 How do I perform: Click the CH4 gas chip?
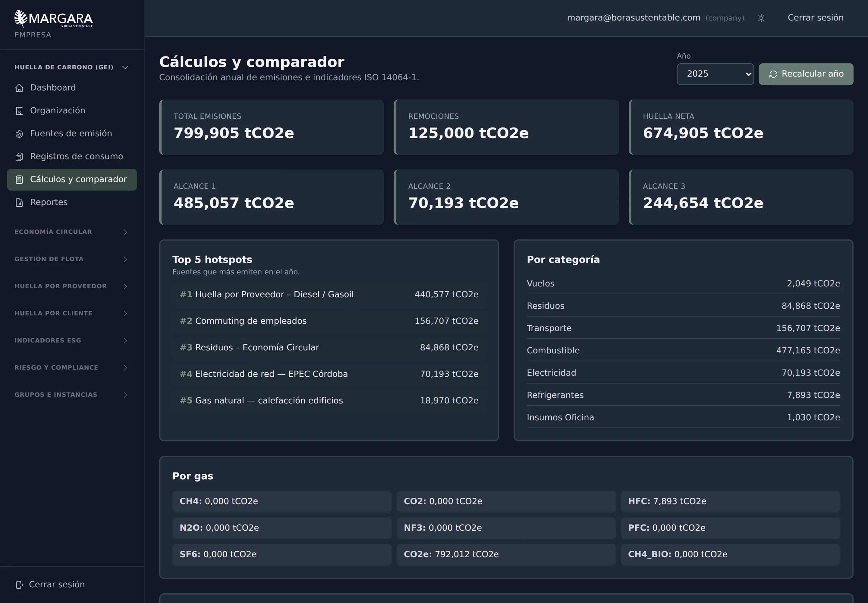(x=282, y=501)
